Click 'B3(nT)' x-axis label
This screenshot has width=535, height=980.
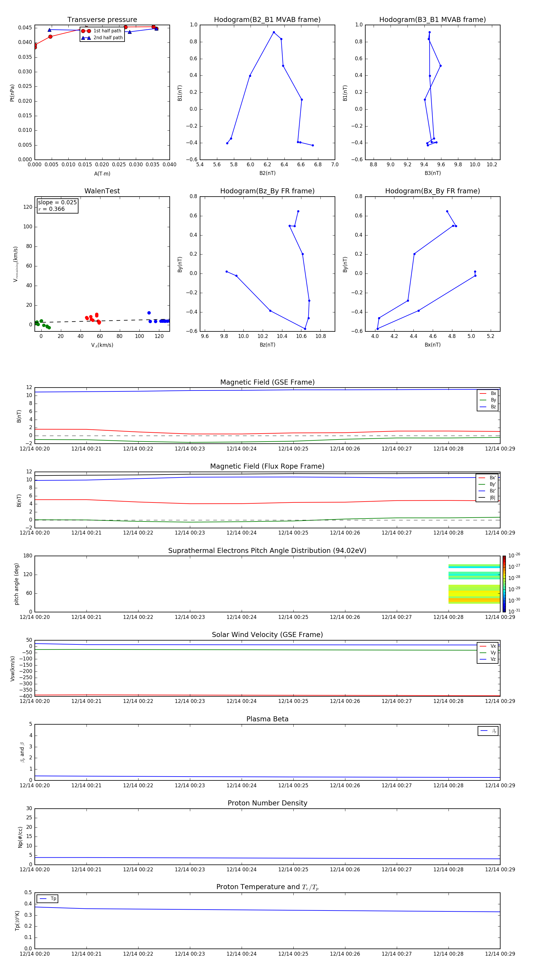pos(432,173)
